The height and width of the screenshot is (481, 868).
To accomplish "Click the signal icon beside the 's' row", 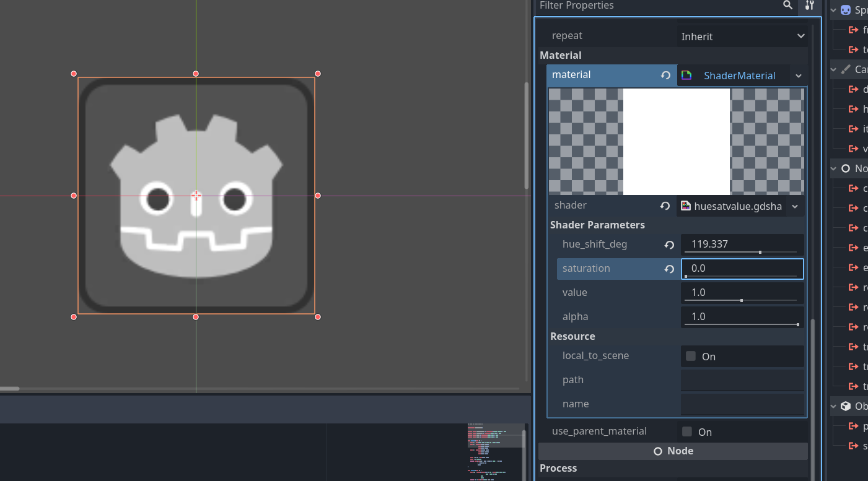I will tap(853, 446).
